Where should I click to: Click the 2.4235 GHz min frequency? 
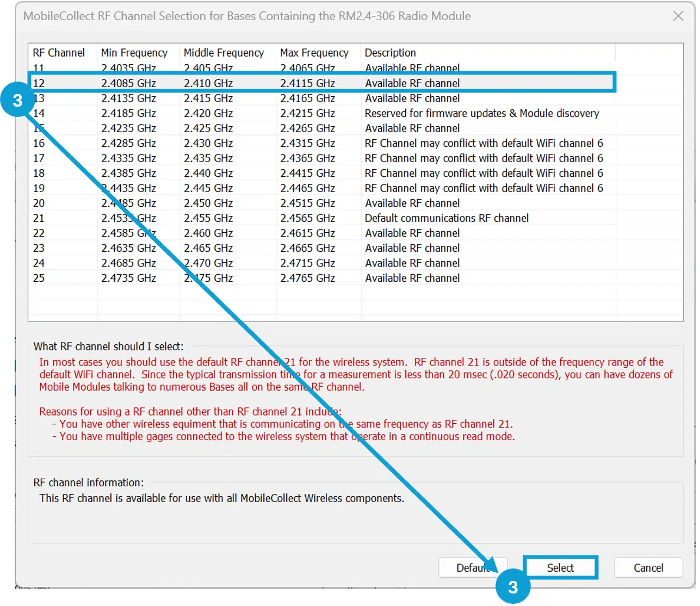click(x=128, y=128)
